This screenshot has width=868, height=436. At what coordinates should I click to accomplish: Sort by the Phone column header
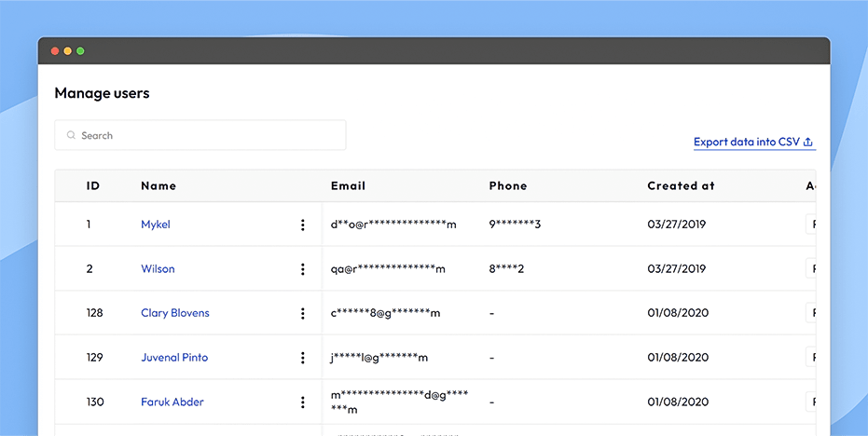coord(507,186)
